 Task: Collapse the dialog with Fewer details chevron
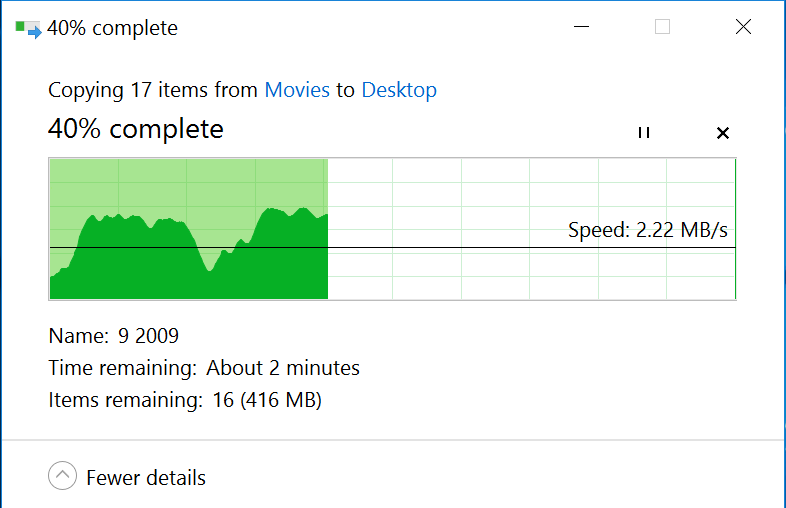pyautogui.click(x=62, y=475)
